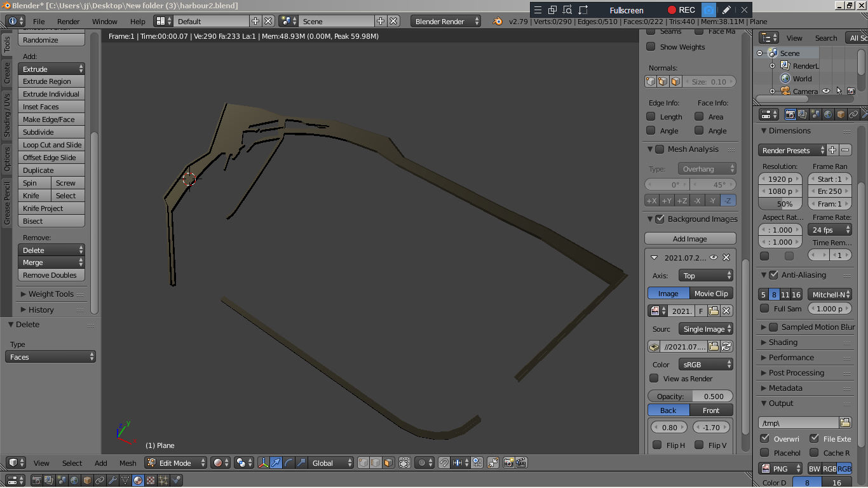Enable Flip H checkbox

click(657, 445)
